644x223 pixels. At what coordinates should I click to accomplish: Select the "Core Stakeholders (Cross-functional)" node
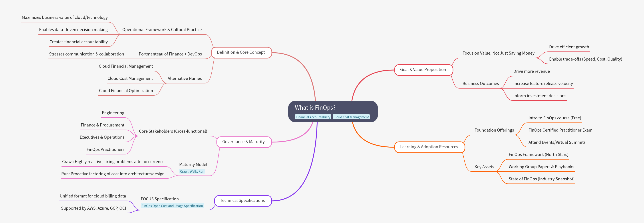173,131
